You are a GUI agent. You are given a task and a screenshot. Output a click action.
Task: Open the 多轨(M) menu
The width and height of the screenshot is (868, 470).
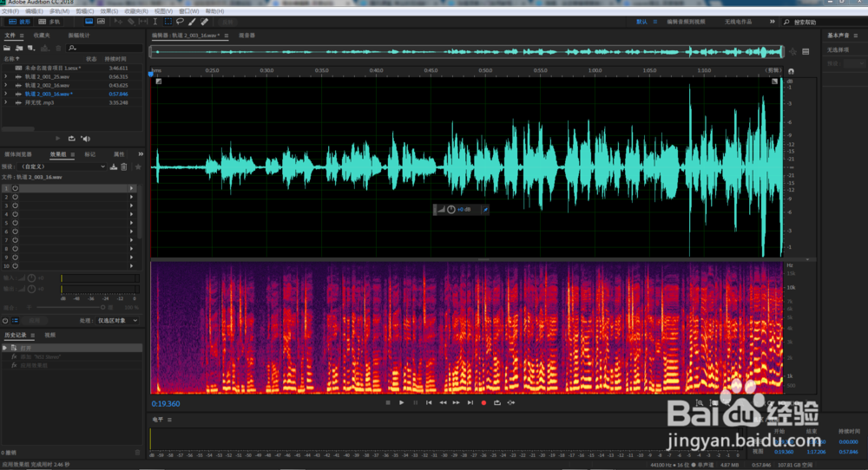59,11
